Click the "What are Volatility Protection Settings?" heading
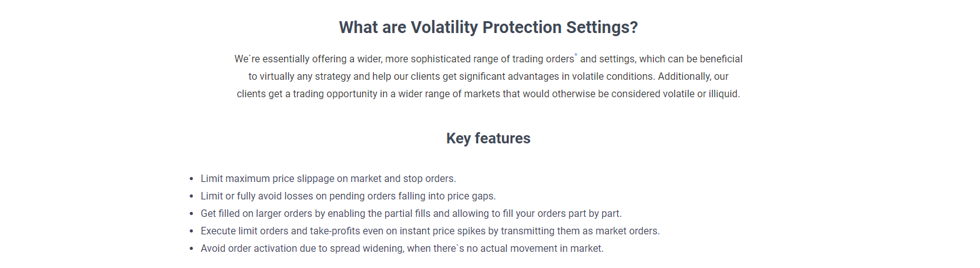 (x=488, y=27)
